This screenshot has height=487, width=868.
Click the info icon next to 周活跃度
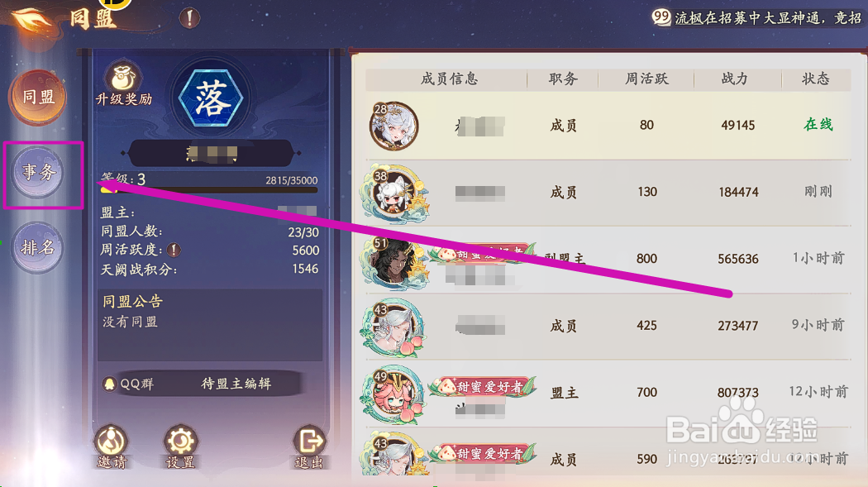pyautogui.click(x=174, y=251)
